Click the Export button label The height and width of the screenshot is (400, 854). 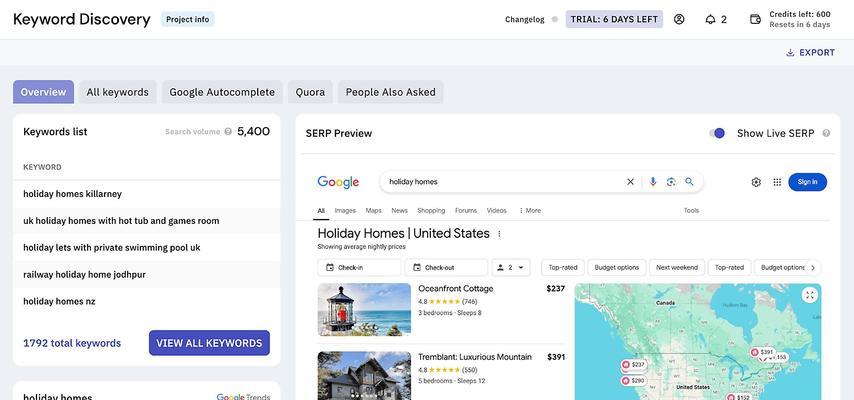point(817,53)
